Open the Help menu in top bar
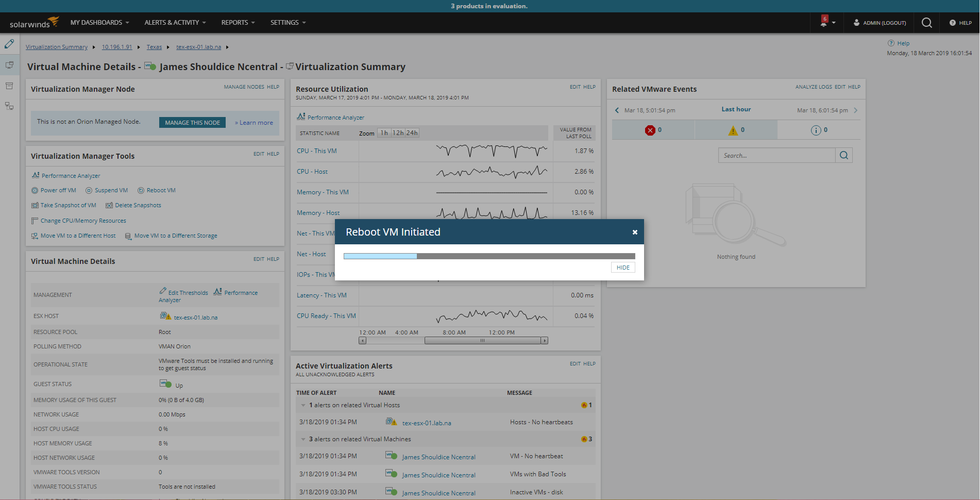The width and height of the screenshot is (980, 500). tap(961, 23)
